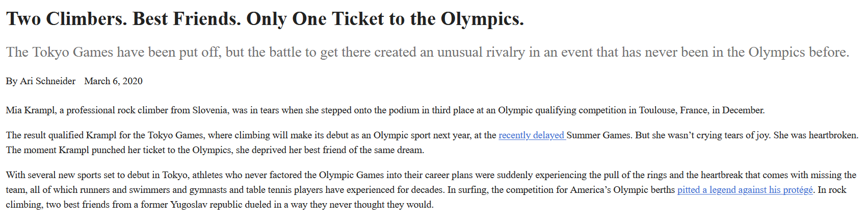This screenshot has width=868, height=222.
Task: Click the publication date March 6, 2020
Action: pos(113,81)
